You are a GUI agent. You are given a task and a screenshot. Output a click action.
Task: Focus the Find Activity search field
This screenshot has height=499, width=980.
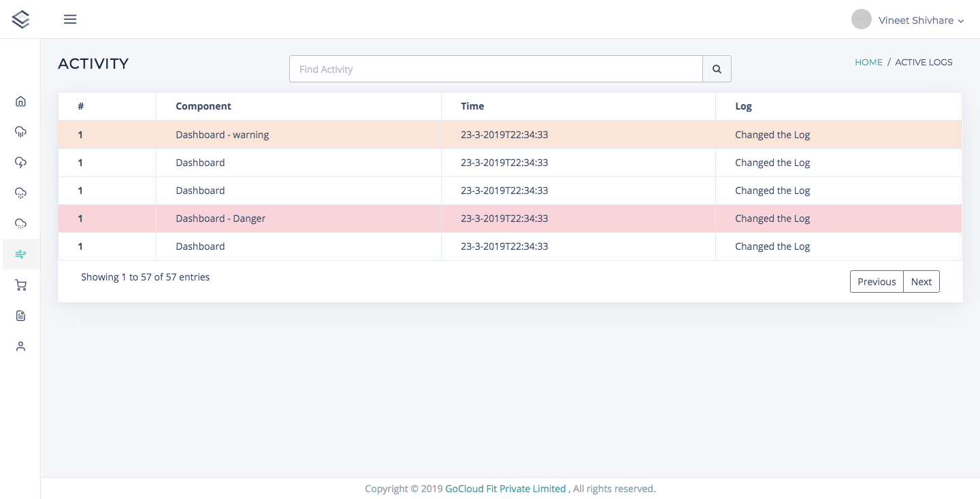pos(495,69)
